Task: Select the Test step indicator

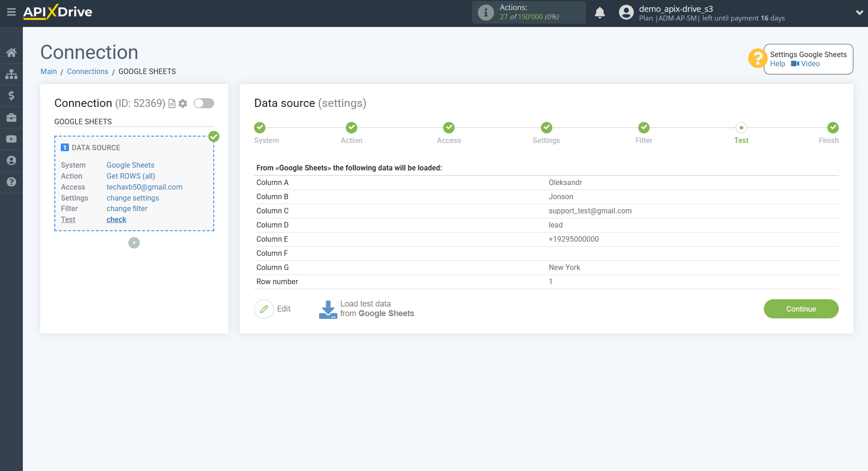Action: pyautogui.click(x=741, y=128)
